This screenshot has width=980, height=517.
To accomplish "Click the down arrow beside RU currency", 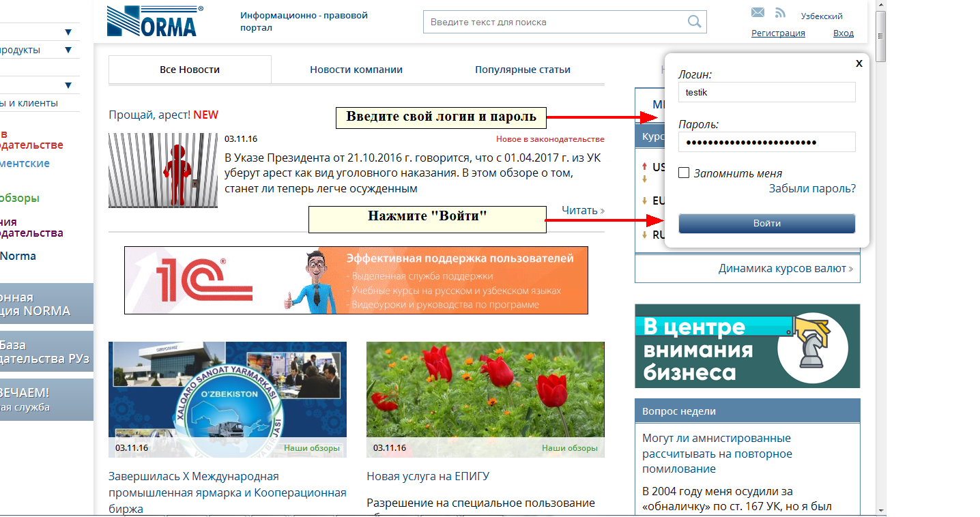I will click(644, 234).
